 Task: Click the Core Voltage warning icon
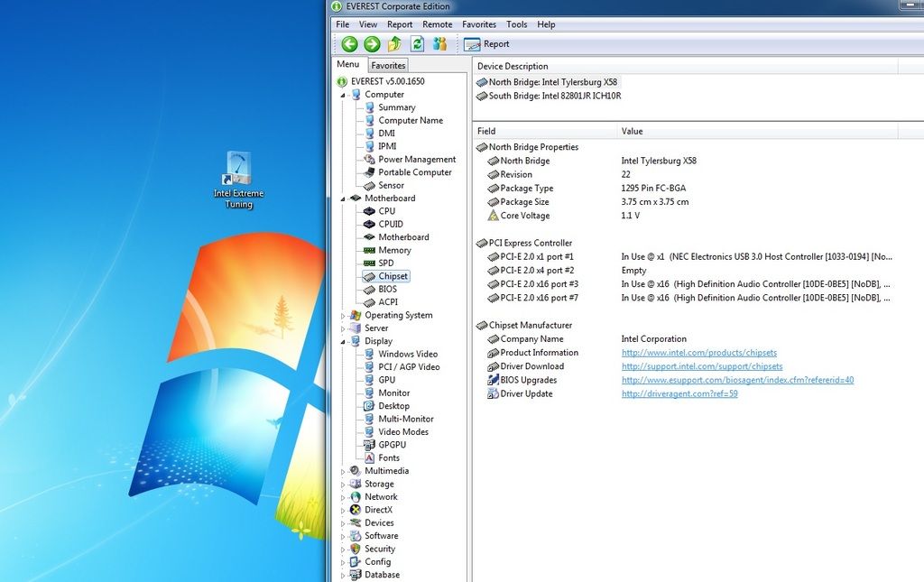(x=494, y=216)
